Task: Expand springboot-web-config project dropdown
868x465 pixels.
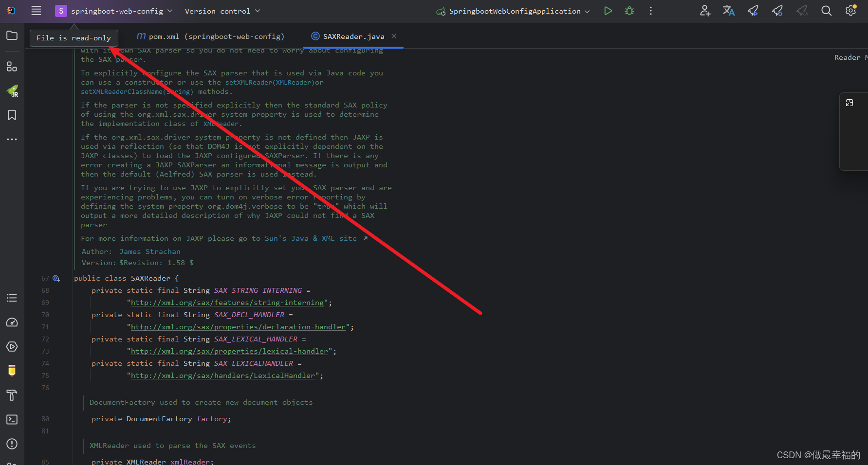Action: (114, 11)
